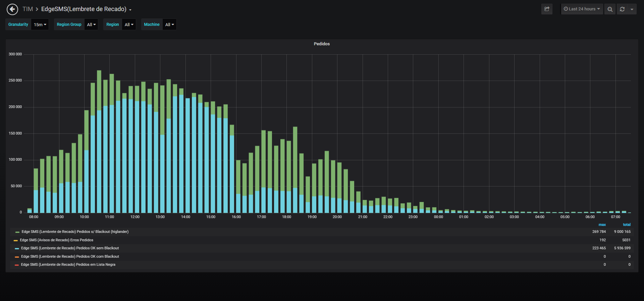
Task: Sort legend by the max column header
Action: pyautogui.click(x=602, y=224)
